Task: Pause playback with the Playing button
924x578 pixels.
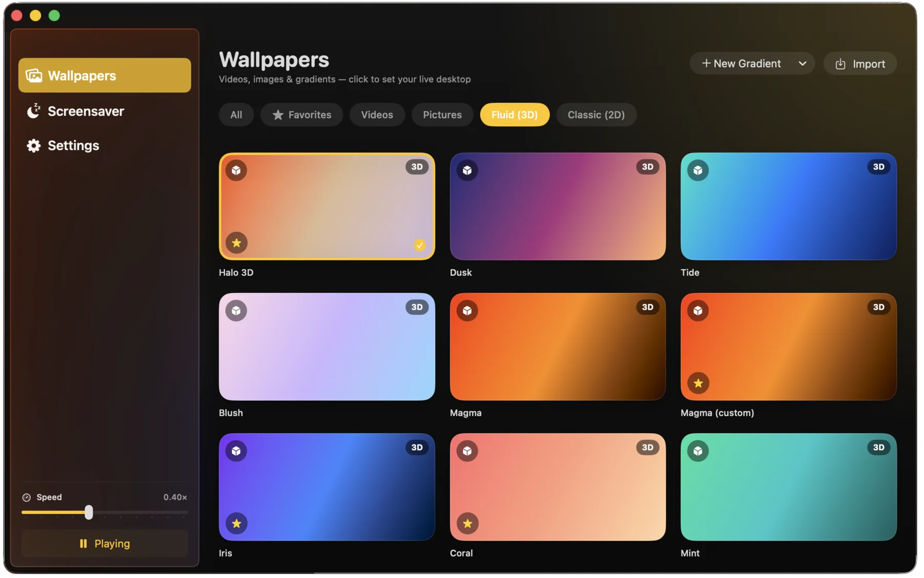Action: click(x=105, y=544)
